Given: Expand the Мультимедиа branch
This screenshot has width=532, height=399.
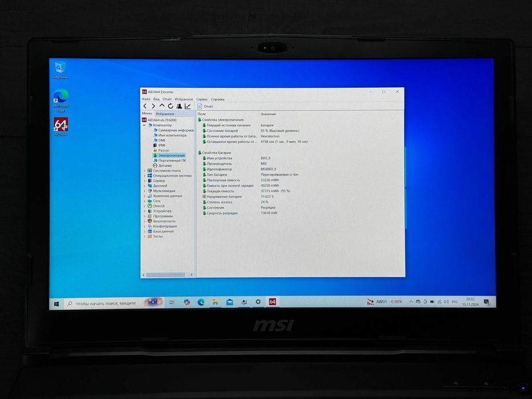Looking at the screenshot, I should click(x=144, y=191).
